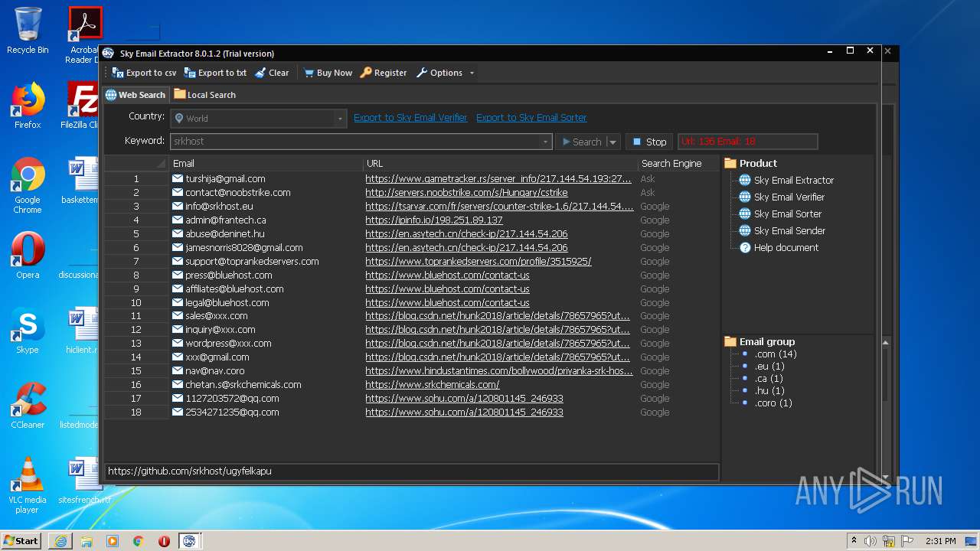Image resolution: width=980 pixels, height=551 pixels.
Task: Switch to the Web Search tab
Action: pyautogui.click(x=136, y=95)
